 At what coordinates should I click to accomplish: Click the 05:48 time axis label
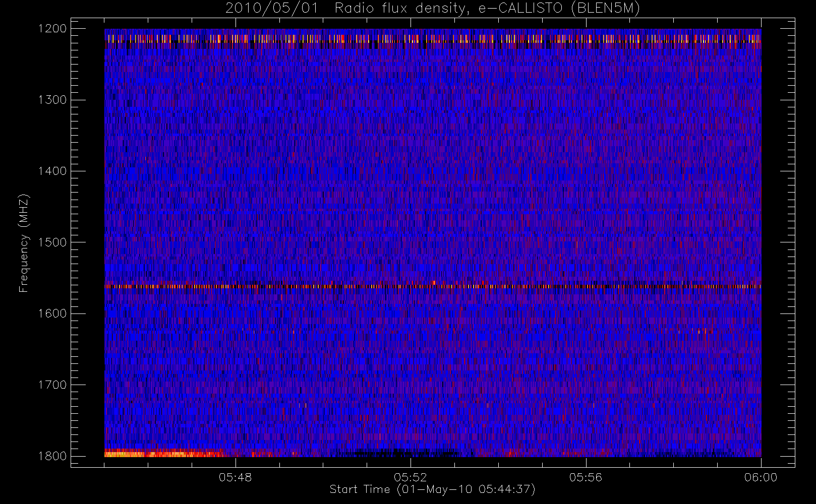236,477
